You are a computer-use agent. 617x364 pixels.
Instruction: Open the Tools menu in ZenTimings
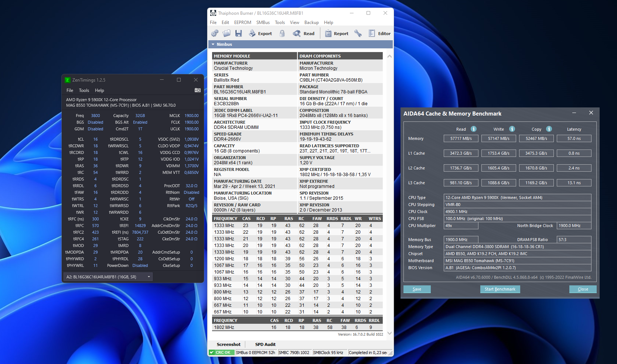click(x=84, y=90)
